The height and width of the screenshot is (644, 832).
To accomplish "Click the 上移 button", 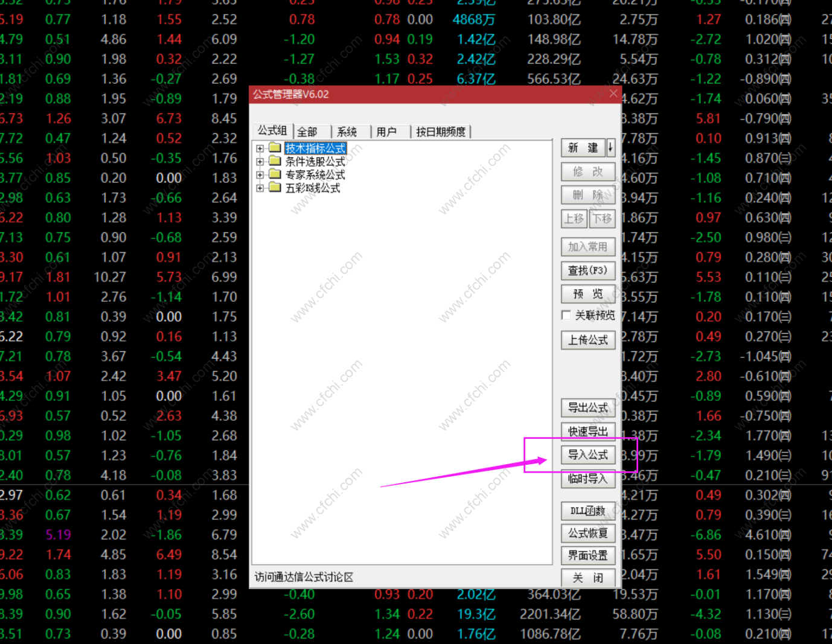I will tap(574, 218).
